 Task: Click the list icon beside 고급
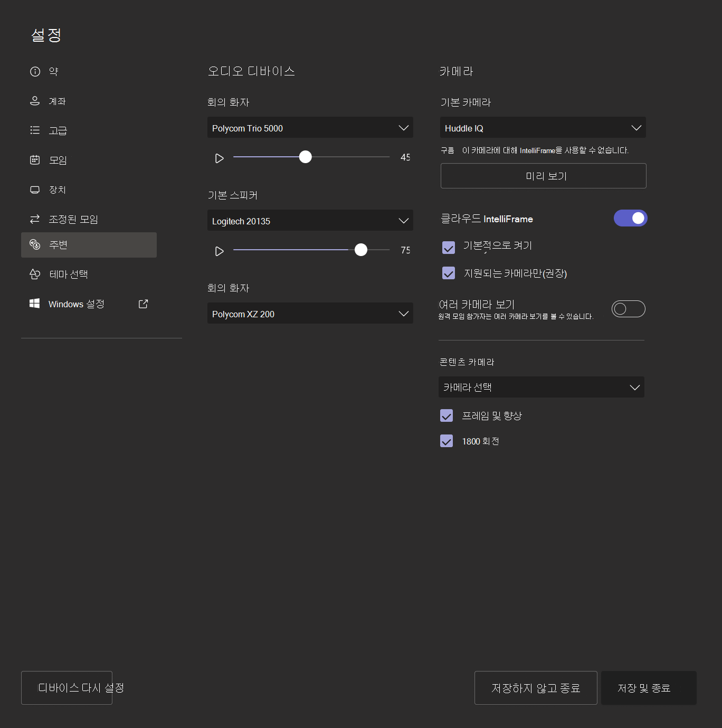point(35,130)
